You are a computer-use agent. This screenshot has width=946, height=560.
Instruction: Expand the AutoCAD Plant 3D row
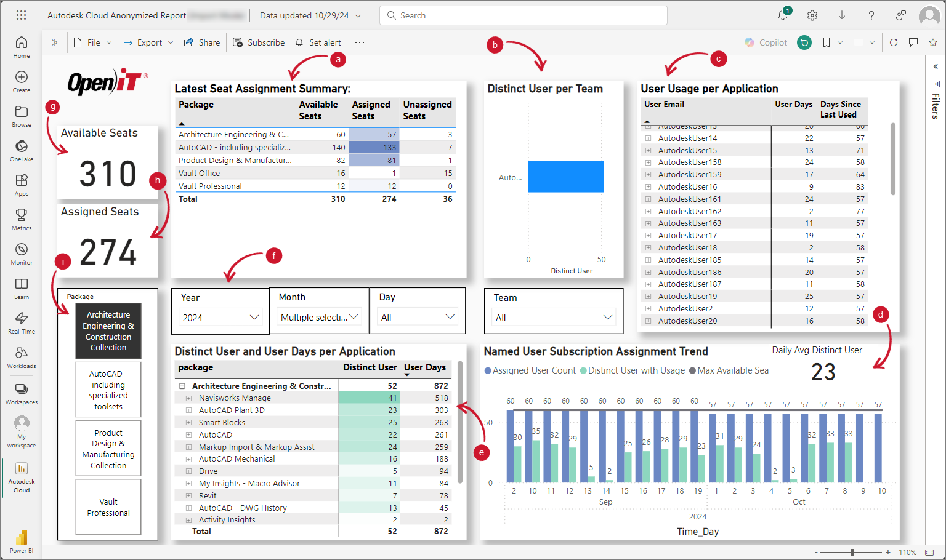coord(188,410)
